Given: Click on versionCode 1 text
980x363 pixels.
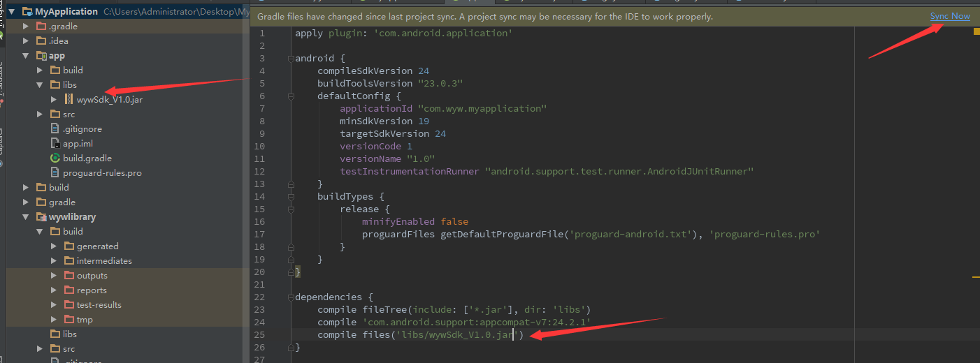Looking at the screenshot, I should (x=376, y=147).
